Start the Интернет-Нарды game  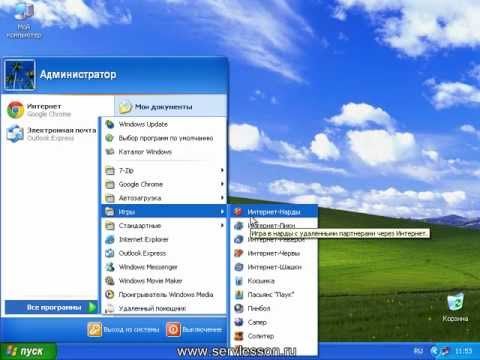[274, 212]
